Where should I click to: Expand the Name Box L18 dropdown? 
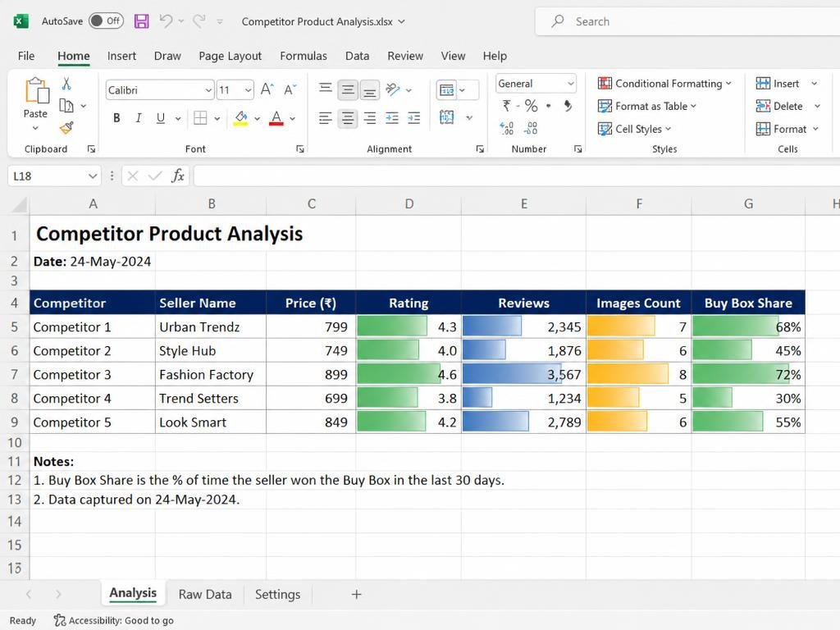click(93, 176)
